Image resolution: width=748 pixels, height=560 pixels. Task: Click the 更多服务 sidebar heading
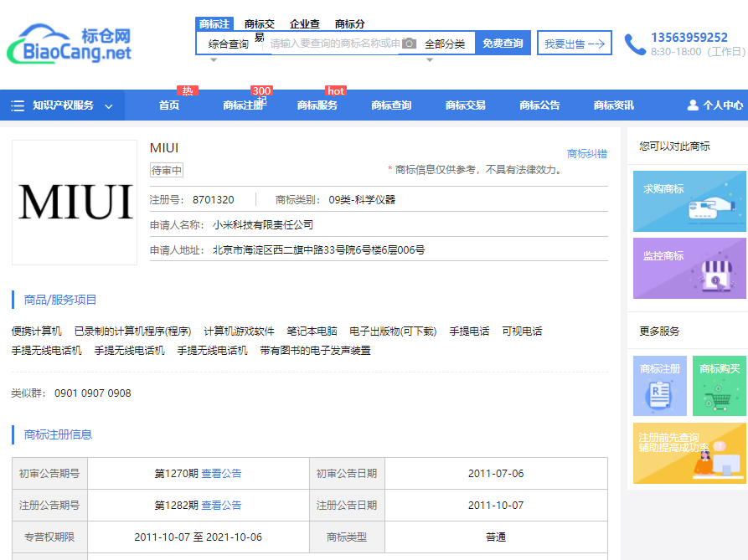pyautogui.click(x=659, y=331)
